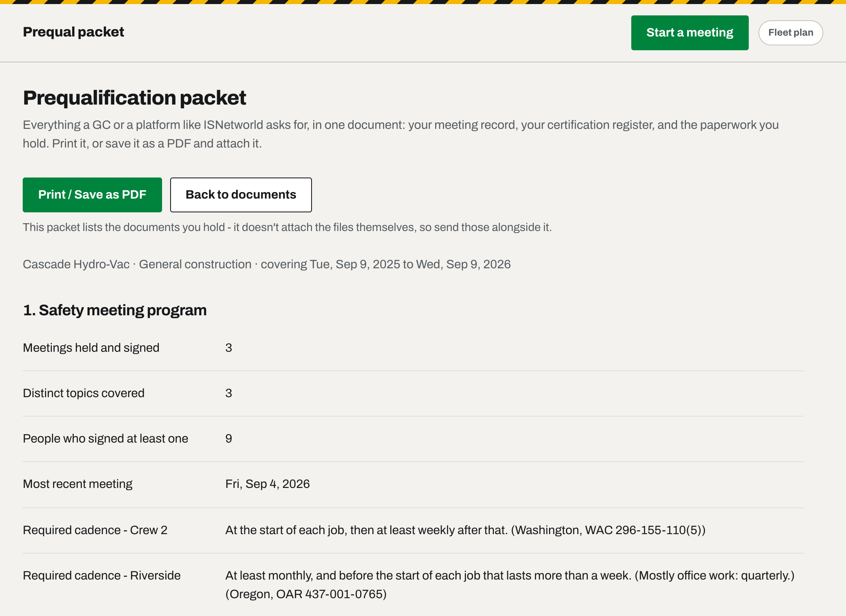The height and width of the screenshot is (616, 846).
Task: Click the 1. Safety meeting program heading
Action: [115, 310]
